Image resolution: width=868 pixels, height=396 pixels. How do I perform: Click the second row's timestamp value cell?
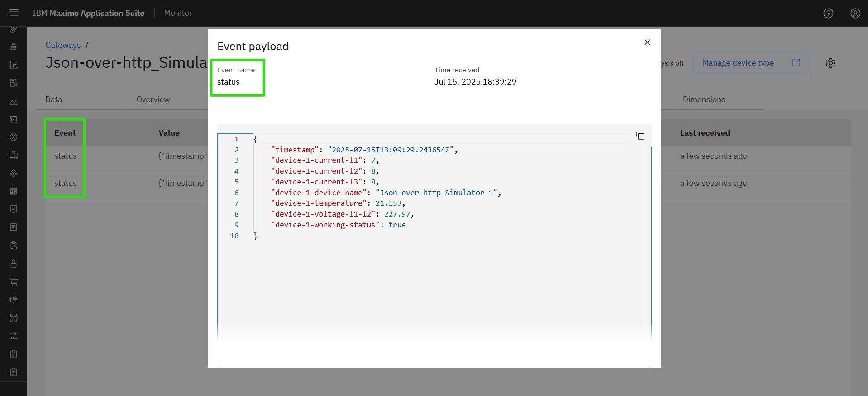pos(183,183)
